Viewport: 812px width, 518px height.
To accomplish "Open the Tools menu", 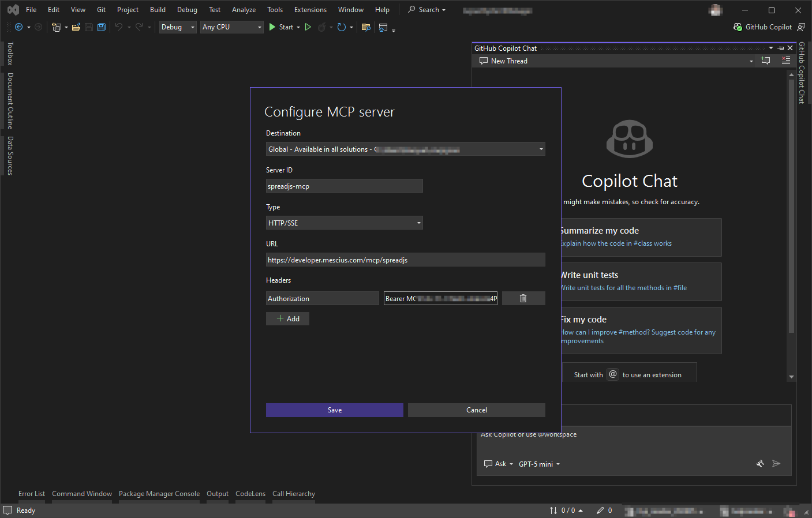I will [x=275, y=10].
